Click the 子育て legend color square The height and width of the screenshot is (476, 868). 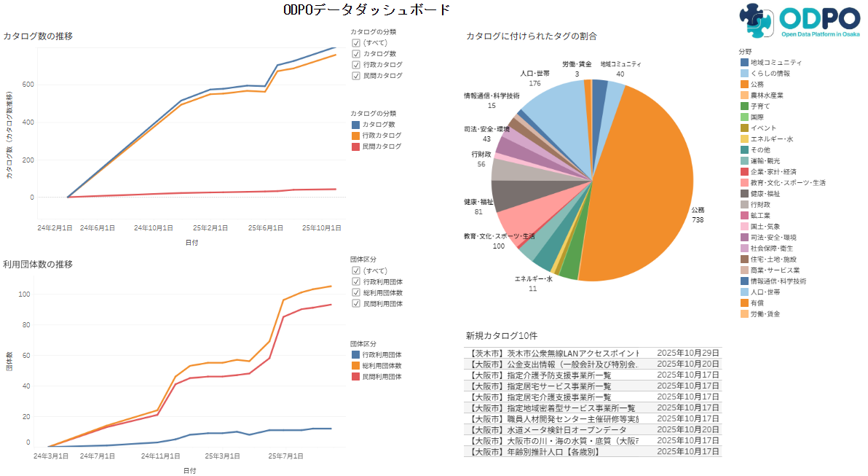point(743,107)
